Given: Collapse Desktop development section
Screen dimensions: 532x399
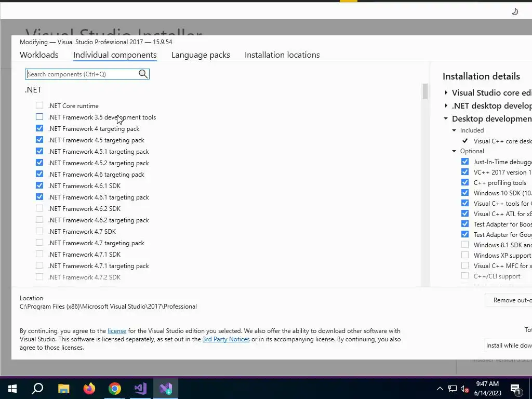Looking at the screenshot, I should click(x=446, y=119).
